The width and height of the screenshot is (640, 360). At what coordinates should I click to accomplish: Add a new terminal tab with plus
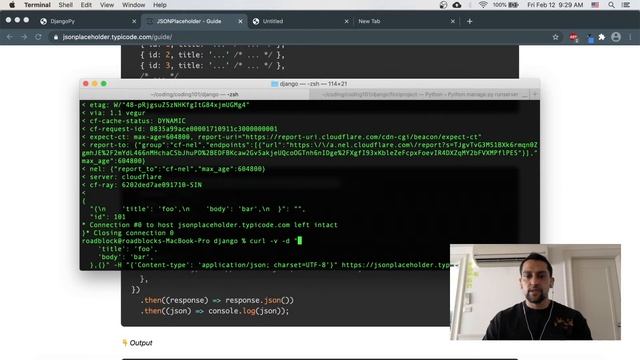click(535, 94)
